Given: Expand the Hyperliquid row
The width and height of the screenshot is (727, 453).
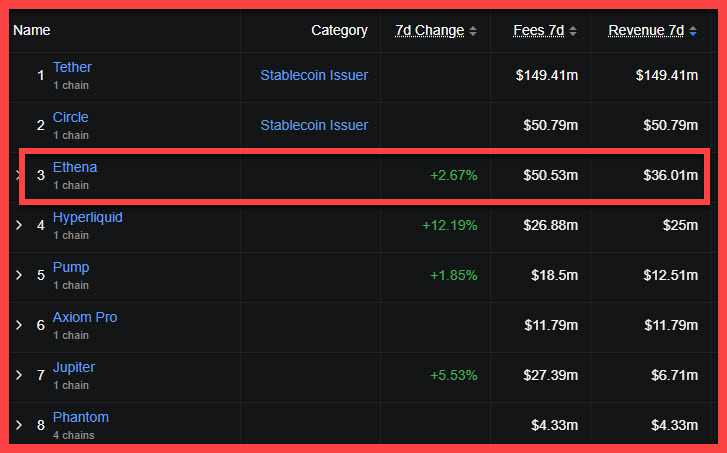Looking at the screenshot, I should (19, 225).
